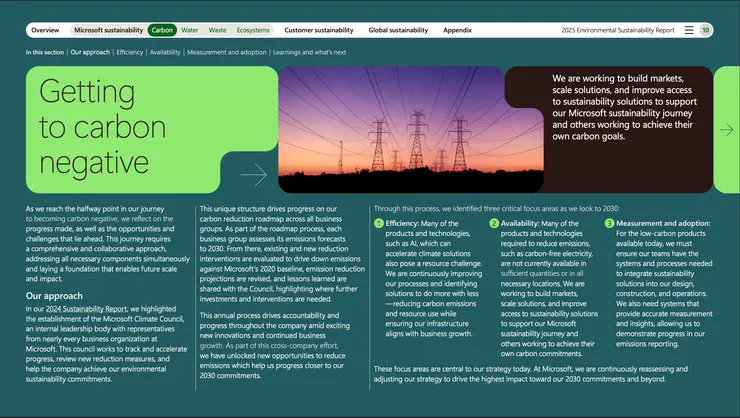Click the page number 10 badge

705,30
